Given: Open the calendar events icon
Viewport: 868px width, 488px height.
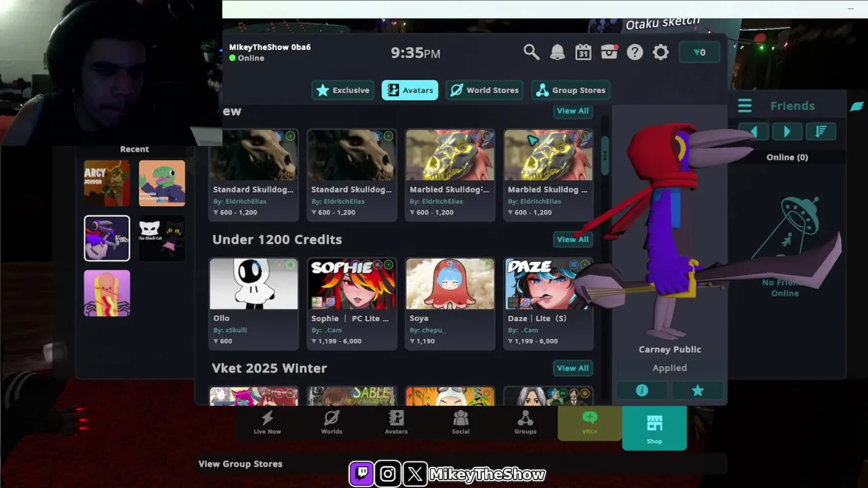Looking at the screenshot, I should click(x=583, y=52).
